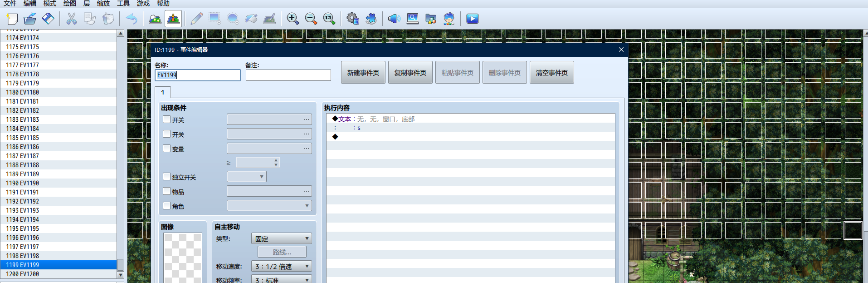
Task: Check the 物品 condition checkbox
Action: click(167, 191)
